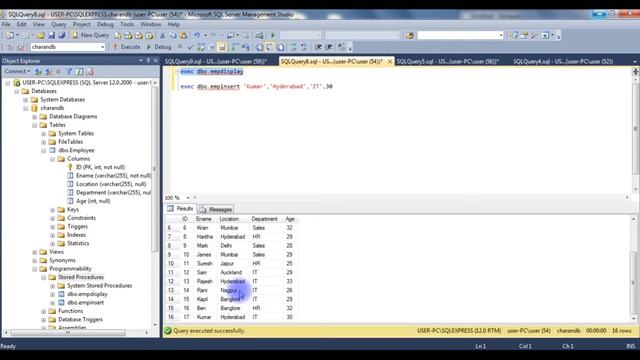Click green Start arrow in standard toolbar
The image size is (640, 360).
273,36
